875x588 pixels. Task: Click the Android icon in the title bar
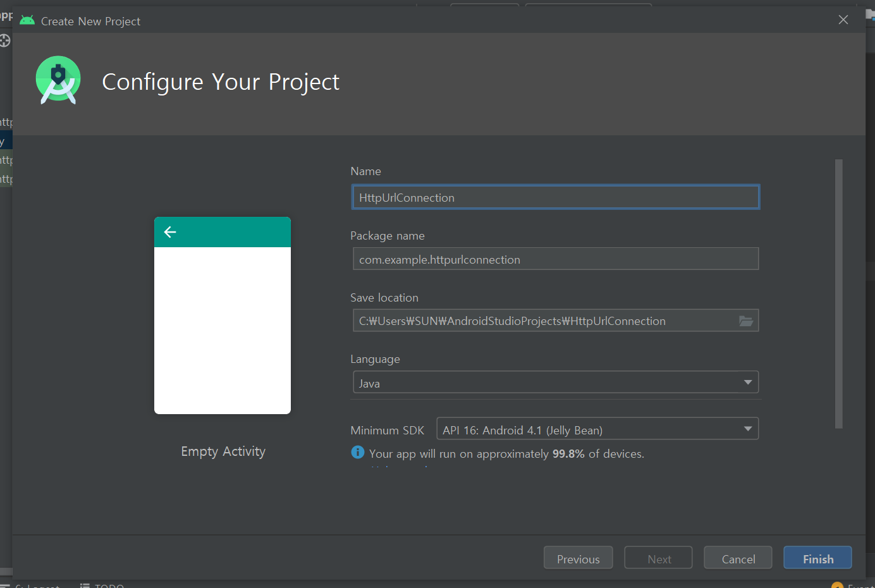coord(27,20)
